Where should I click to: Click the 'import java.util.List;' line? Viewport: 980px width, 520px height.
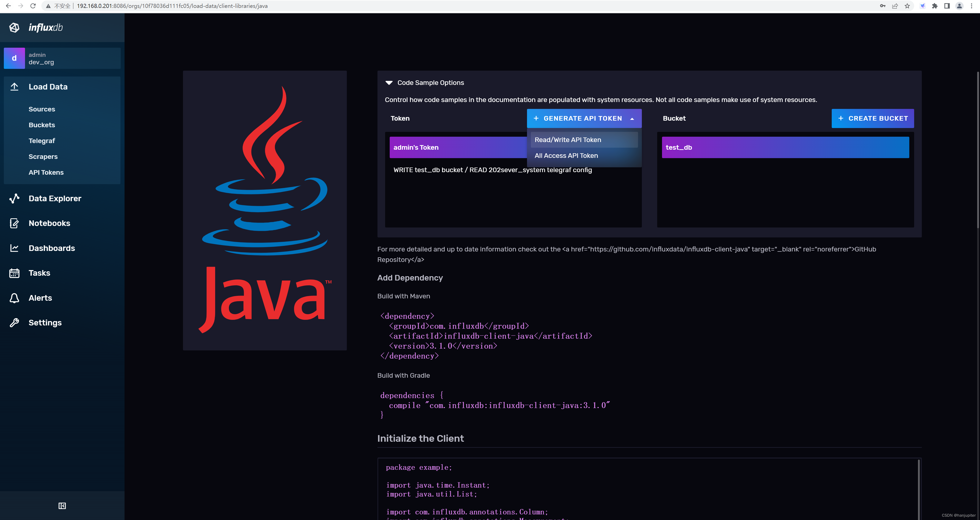431,494
